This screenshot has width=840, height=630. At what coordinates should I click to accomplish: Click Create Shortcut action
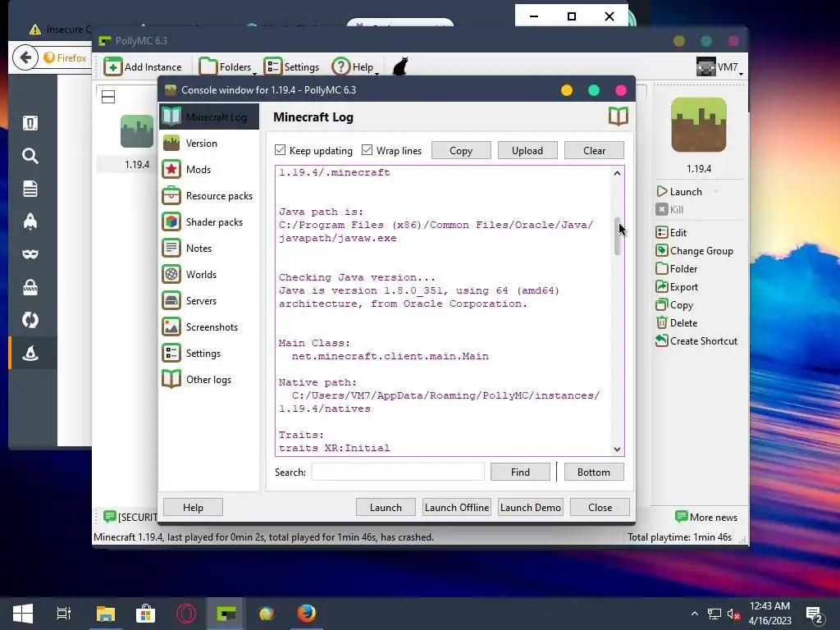696,341
